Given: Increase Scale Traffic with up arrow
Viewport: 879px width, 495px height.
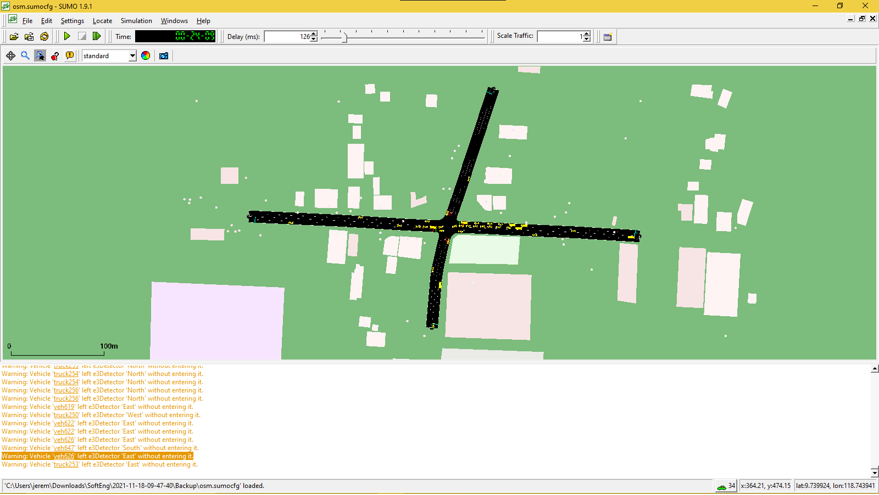Looking at the screenshot, I should click(587, 34).
